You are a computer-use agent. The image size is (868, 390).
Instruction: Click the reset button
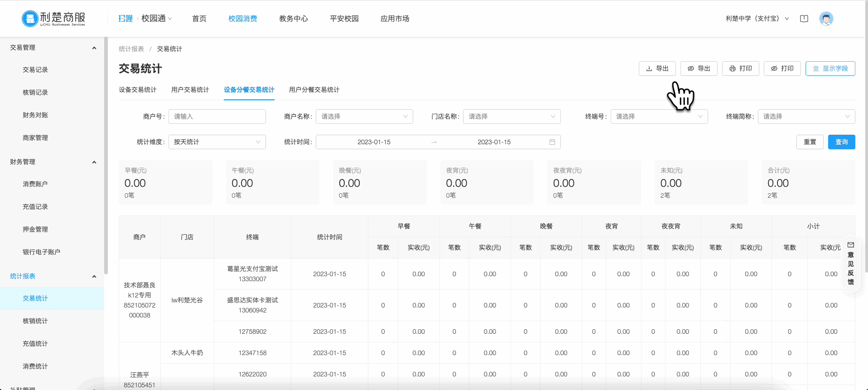point(810,142)
